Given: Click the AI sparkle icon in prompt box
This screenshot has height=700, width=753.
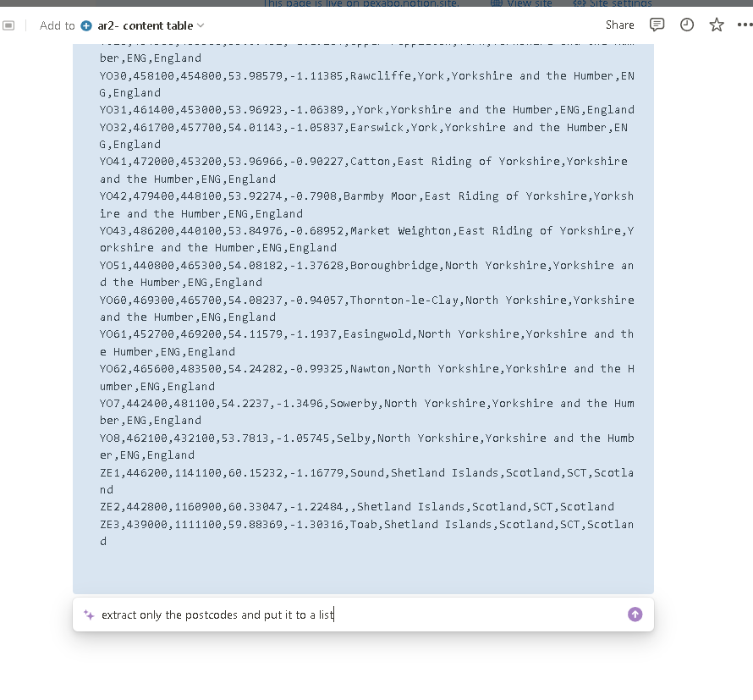Looking at the screenshot, I should coord(89,615).
